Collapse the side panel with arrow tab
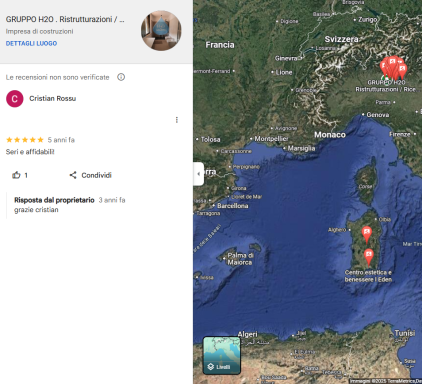 198,174
